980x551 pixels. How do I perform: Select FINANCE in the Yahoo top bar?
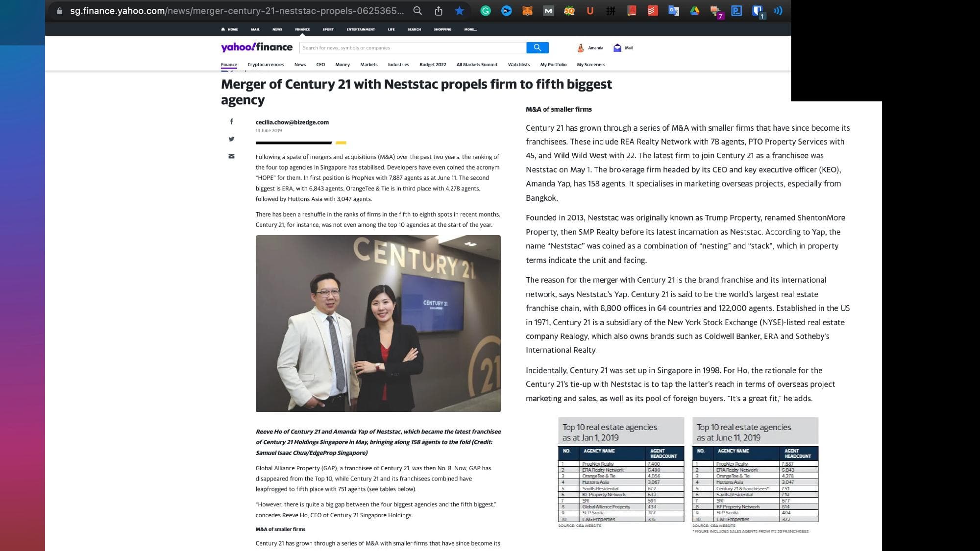[x=302, y=29]
